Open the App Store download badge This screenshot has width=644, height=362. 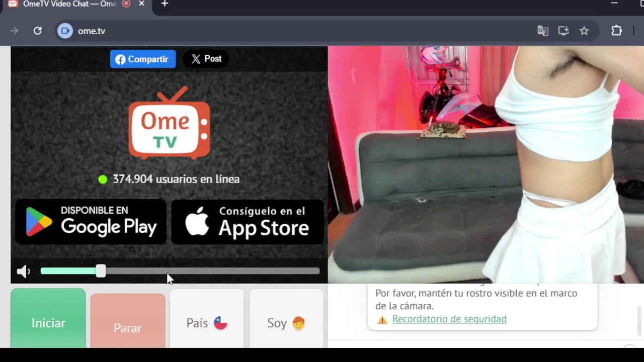[x=248, y=222]
